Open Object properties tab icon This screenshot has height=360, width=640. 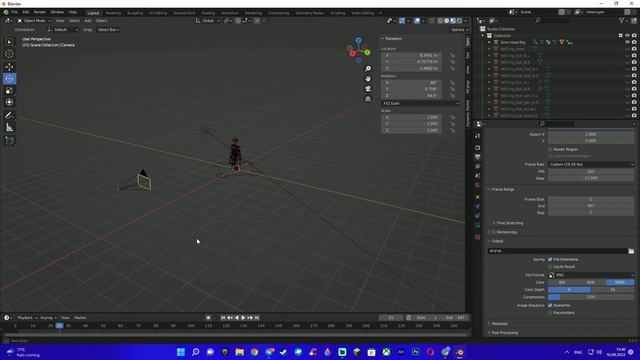click(x=478, y=197)
